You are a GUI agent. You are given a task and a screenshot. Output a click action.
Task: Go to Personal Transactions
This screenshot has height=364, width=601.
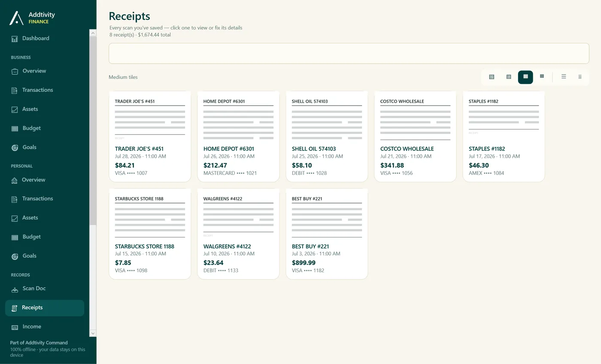pos(45,199)
